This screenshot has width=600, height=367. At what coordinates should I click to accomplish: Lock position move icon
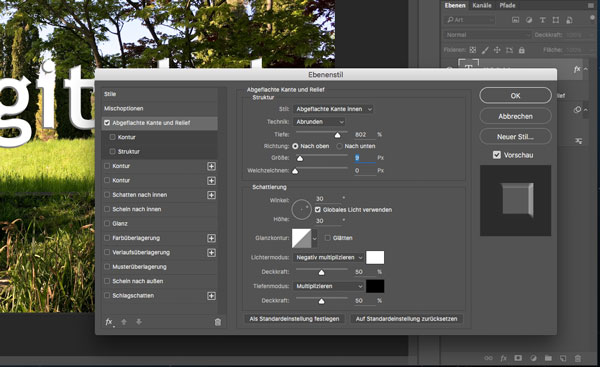(x=497, y=50)
